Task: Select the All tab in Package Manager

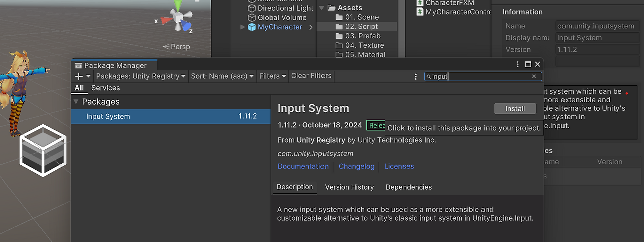Action: [79, 88]
